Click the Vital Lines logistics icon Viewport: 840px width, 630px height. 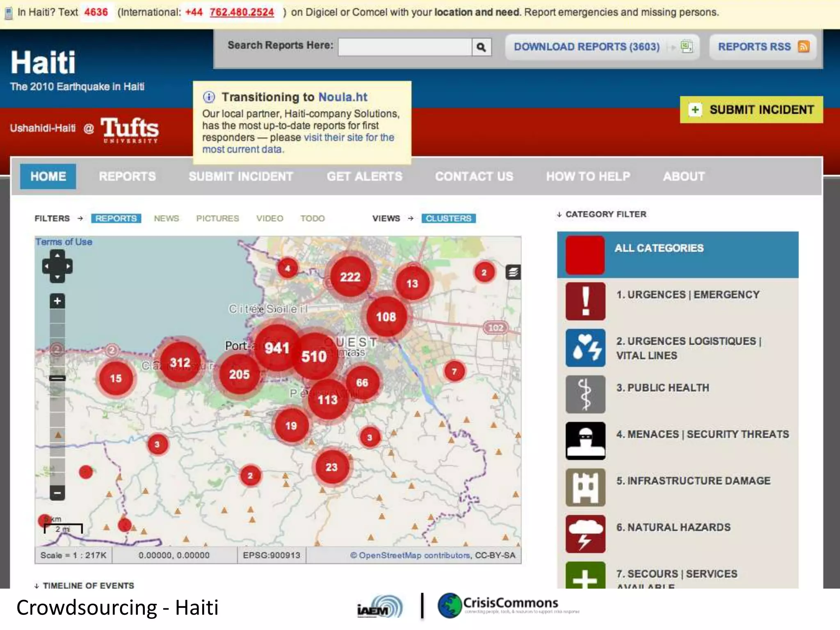coord(585,348)
